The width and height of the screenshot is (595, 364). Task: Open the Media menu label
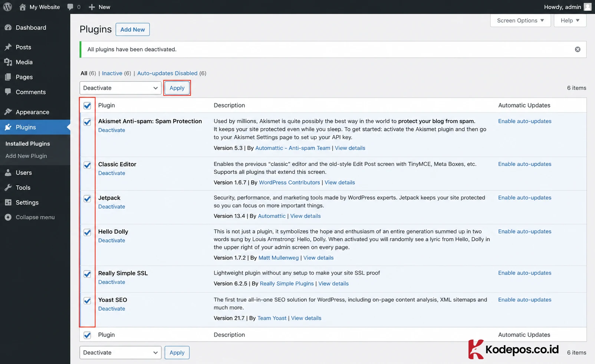24,62
